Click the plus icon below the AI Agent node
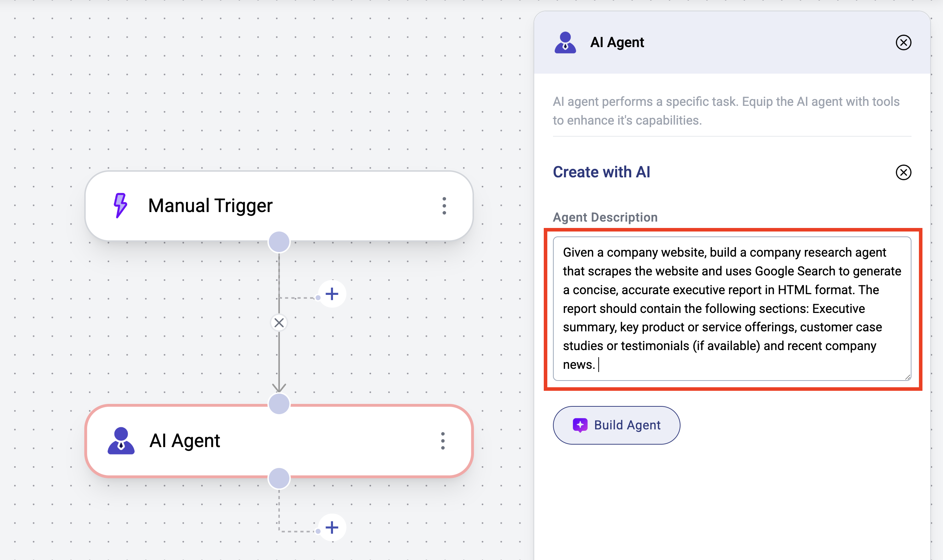This screenshot has width=943, height=560. pyautogui.click(x=332, y=527)
